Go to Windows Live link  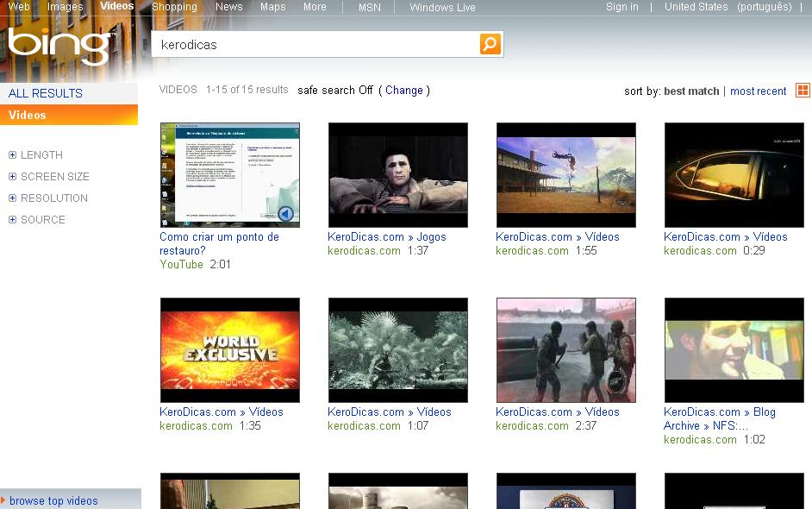[x=442, y=7]
